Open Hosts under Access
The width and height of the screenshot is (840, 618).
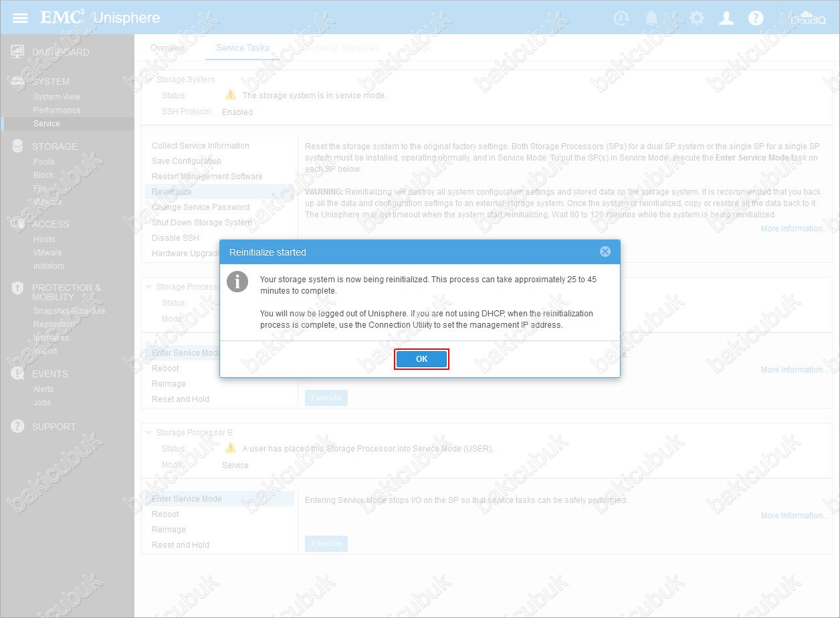tap(44, 239)
